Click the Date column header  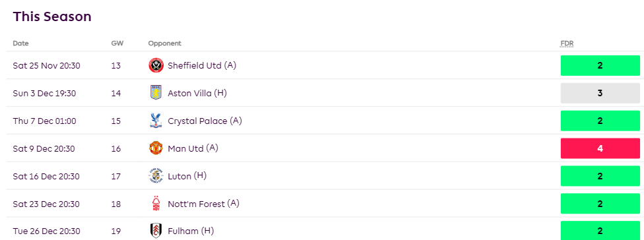point(20,44)
